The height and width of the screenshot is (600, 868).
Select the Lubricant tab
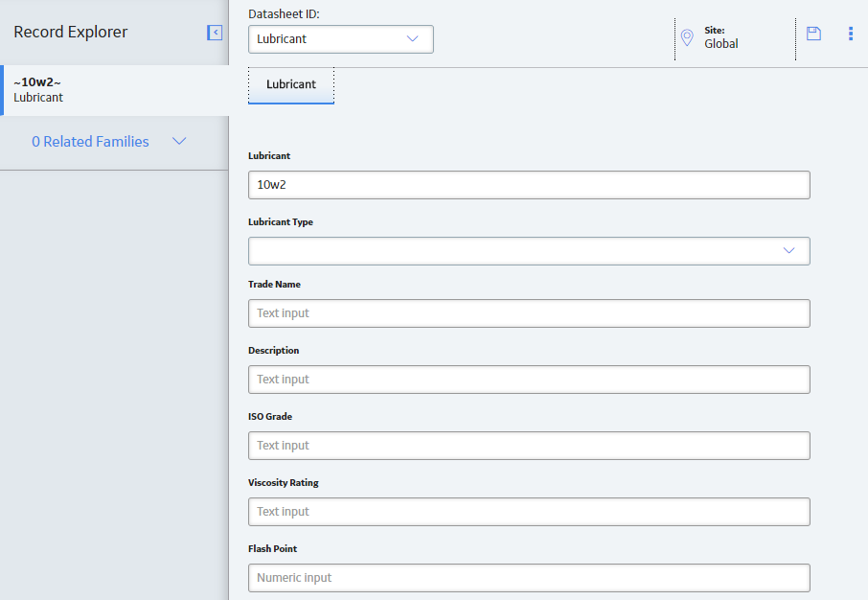point(291,84)
